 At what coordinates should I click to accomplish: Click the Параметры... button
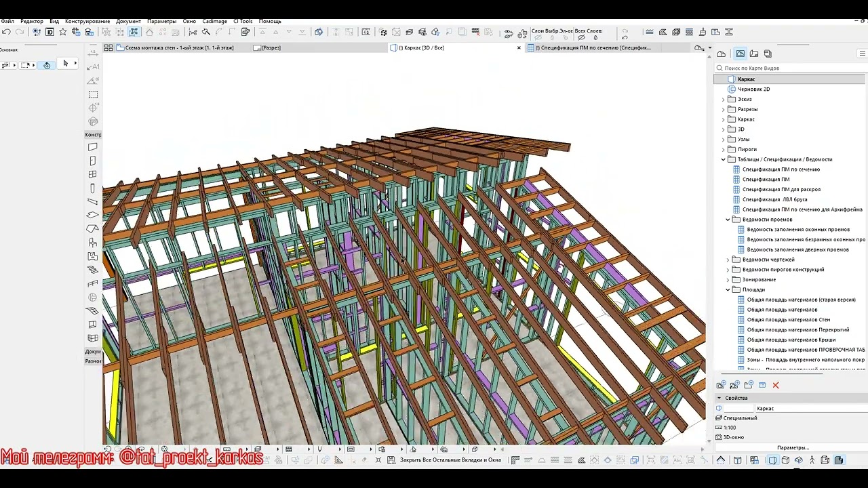[x=793, y=448]
